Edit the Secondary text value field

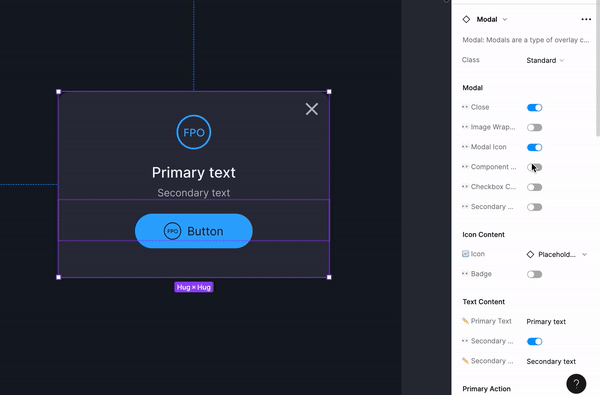551,361
